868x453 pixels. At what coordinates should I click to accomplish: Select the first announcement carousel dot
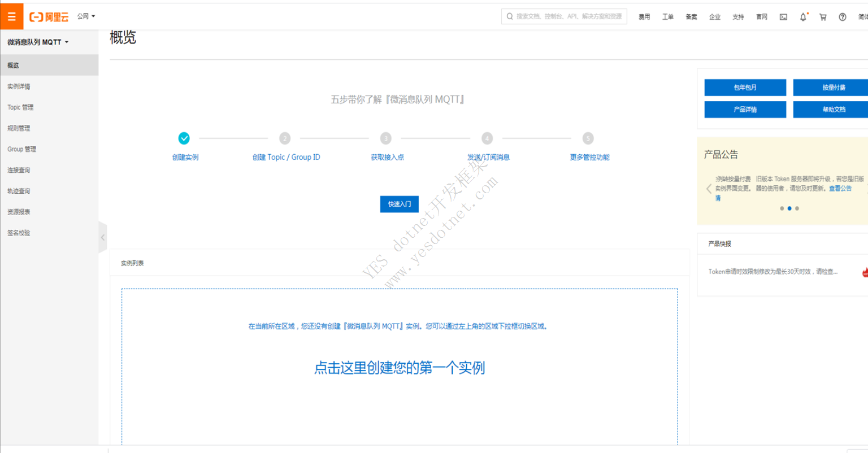782,208
